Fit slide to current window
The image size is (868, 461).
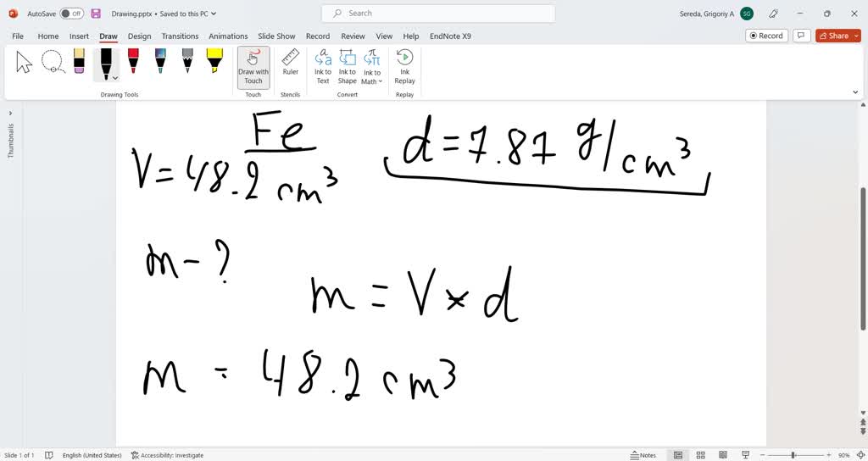pos(860,455)
